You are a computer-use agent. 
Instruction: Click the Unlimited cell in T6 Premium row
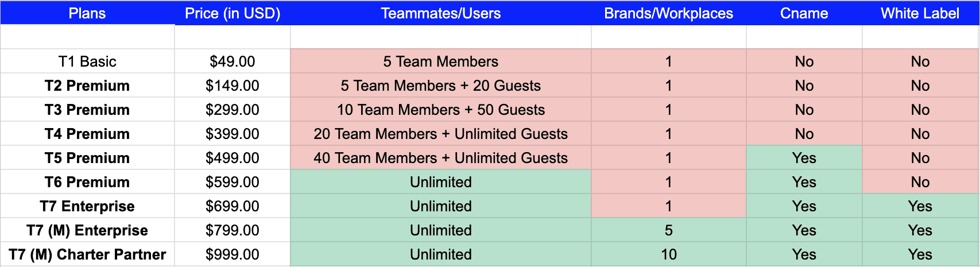tap(440, 182)
